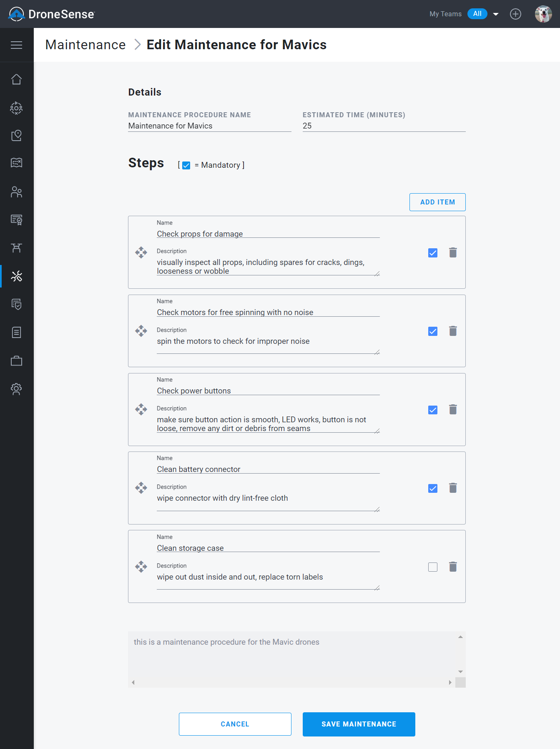Viewport: 560px width, 749px height.
Task: Click the ADD ITEM button
Action: pos(437,202)
